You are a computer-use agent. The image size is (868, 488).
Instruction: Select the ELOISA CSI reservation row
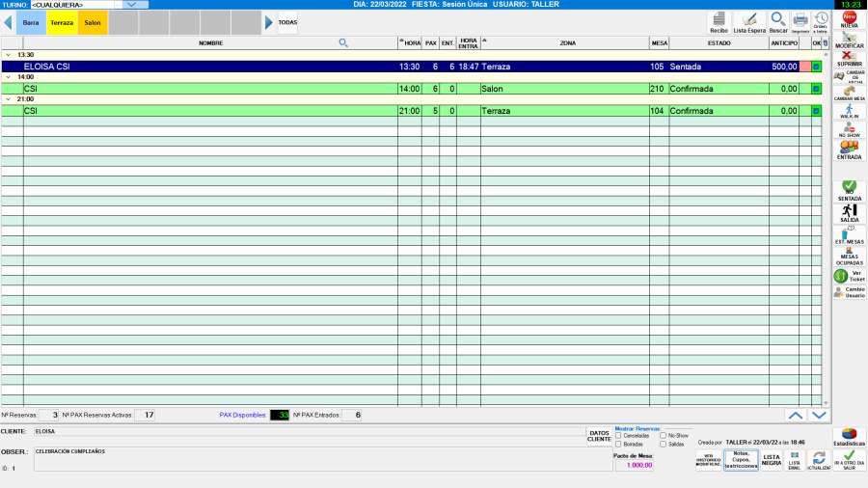coord(412,67)
